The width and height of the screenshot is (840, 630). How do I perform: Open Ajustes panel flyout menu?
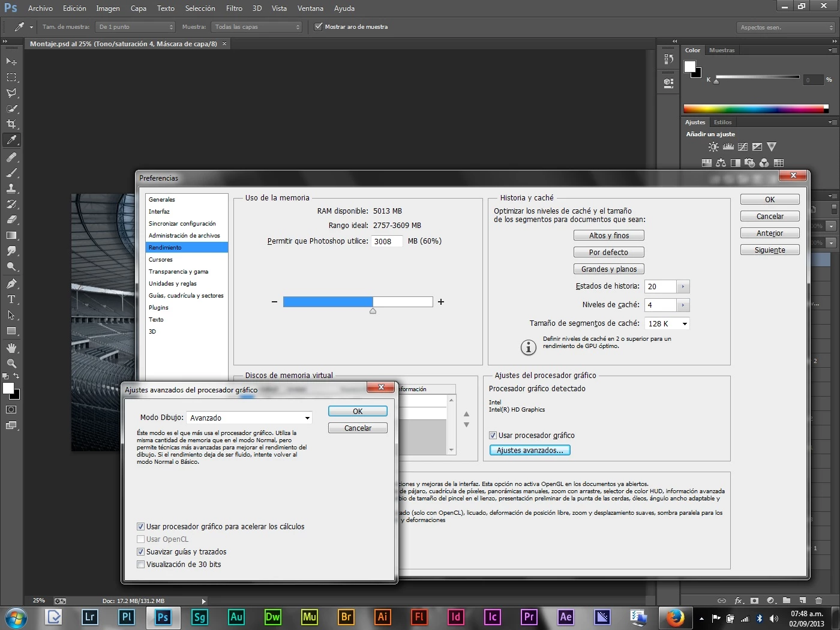[x=832, y=122]
